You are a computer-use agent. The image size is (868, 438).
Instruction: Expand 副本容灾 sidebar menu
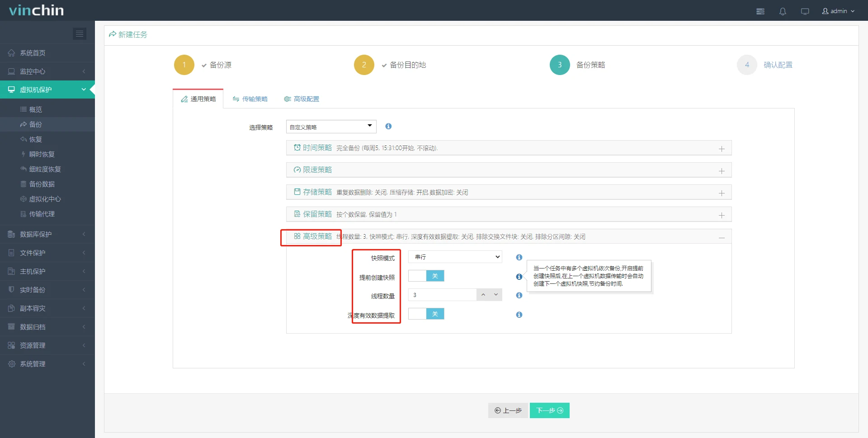[47, 308]
